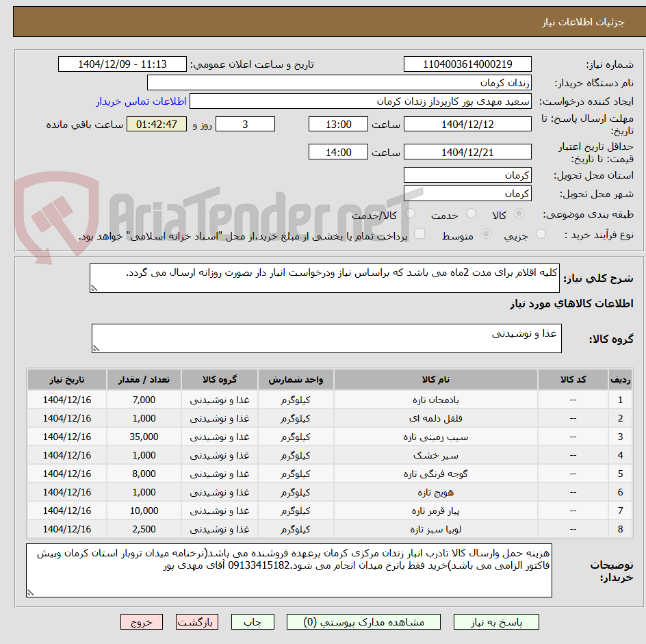Click the تاریخ نیاز column header

pyautogui.click(x=67, y=379)
